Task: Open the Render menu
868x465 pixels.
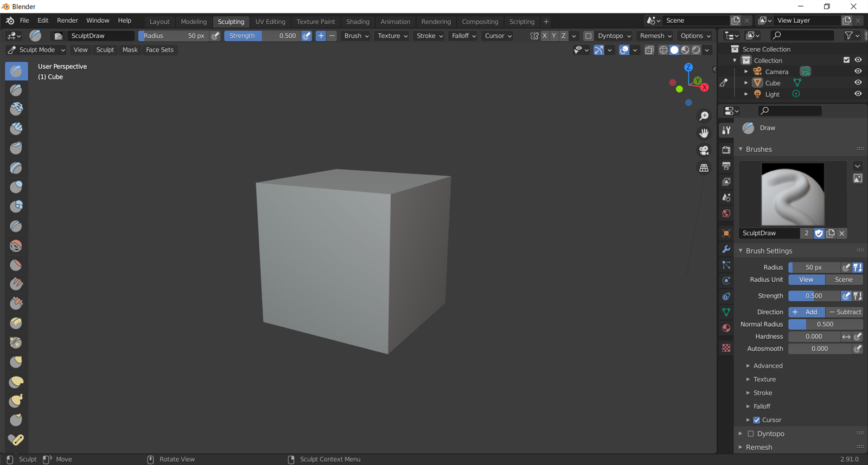Action: pos(67,21)
